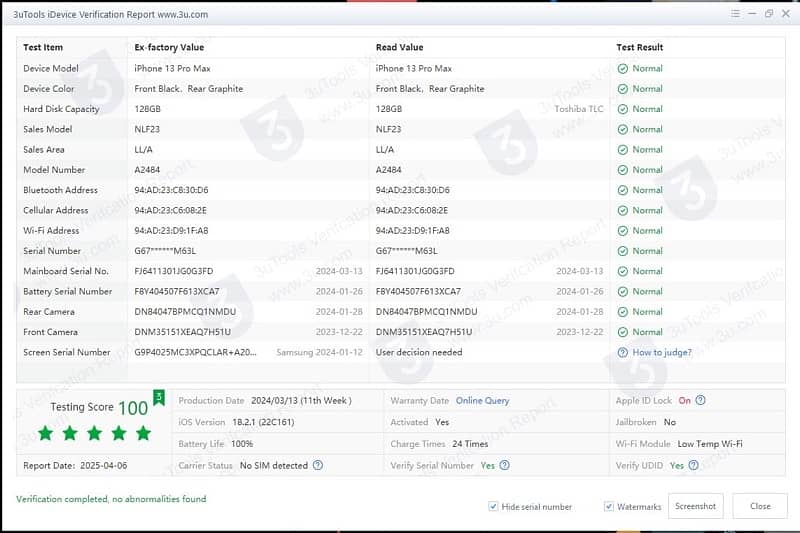Viewport: 800px width, 533px height.
Task: Click the read-value Front Camera serial DNM35151XEAQ7H51U
Action: 424,332
